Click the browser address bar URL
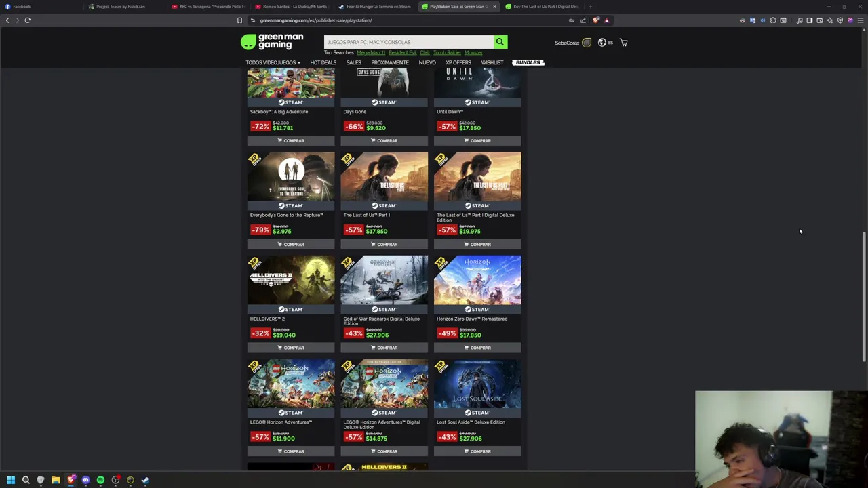 pos(315,20)
